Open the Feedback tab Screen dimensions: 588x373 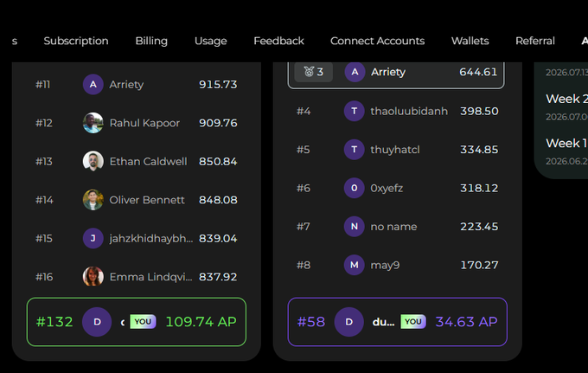pyautogui.click(x=278, y=41)
